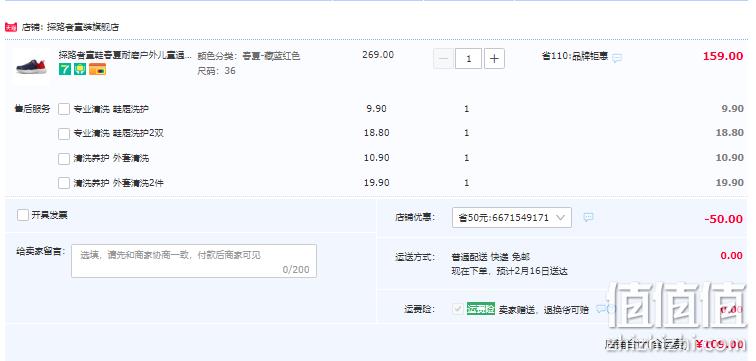
Task: Check 专业清洗 鞋靴洗护2双 option
Action: pyautogui.click(x=64, y=134)
